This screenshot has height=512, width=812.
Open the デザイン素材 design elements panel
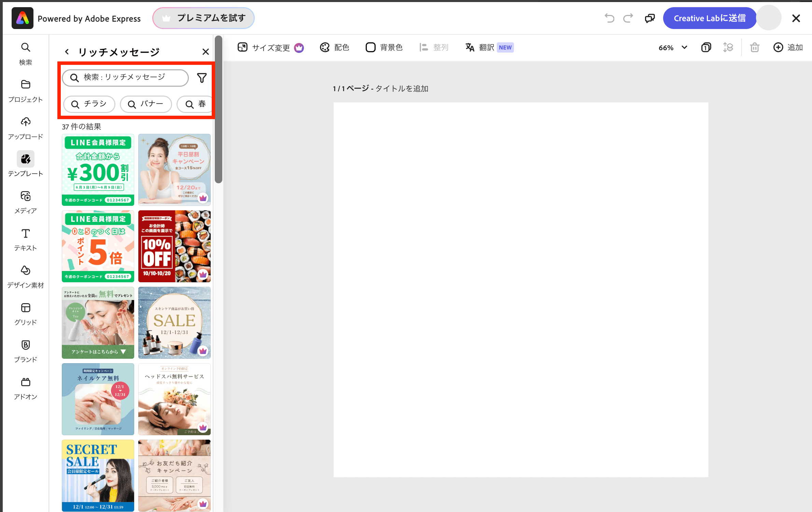[x=26, y=276]
